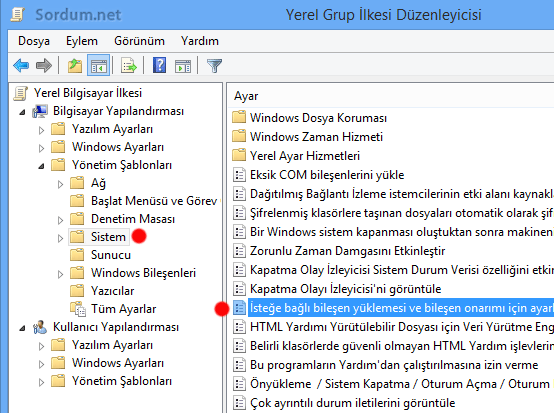This screenshot has height=413, width=554.
Task: Click the Yerel Bilgisayar İlkesi root icon
Action: pos(20,93)
